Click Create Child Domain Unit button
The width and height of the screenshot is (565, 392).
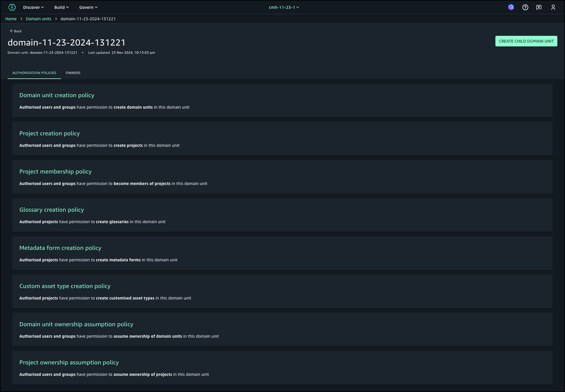pyautogui.click(x=526, y=41)
